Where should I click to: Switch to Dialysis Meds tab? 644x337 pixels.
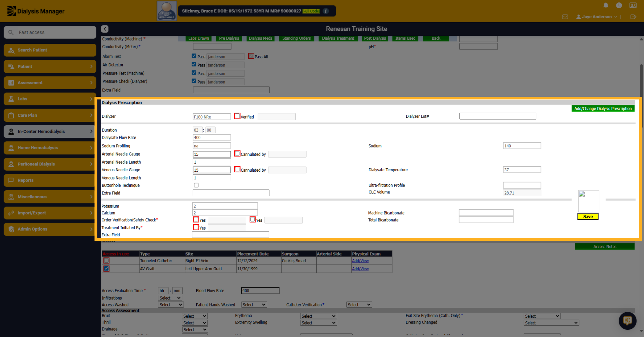[x=260, y=38]
